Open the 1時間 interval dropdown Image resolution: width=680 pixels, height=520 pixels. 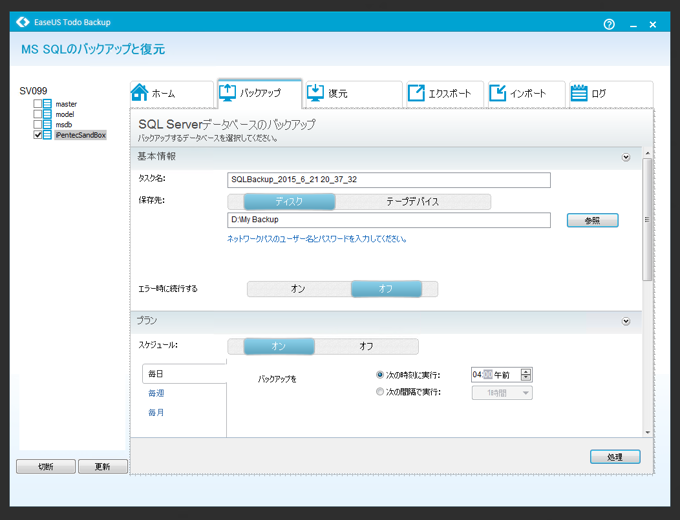click(502, 393)
